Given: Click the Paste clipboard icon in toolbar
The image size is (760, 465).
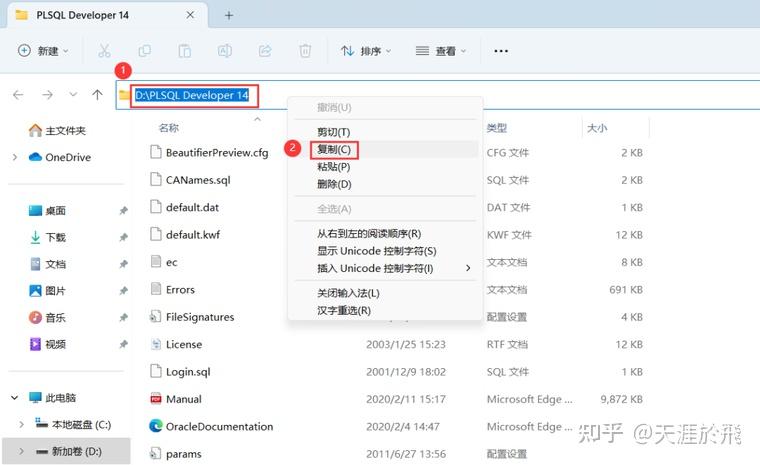Looking at the screenshot, I should (185, 51).
